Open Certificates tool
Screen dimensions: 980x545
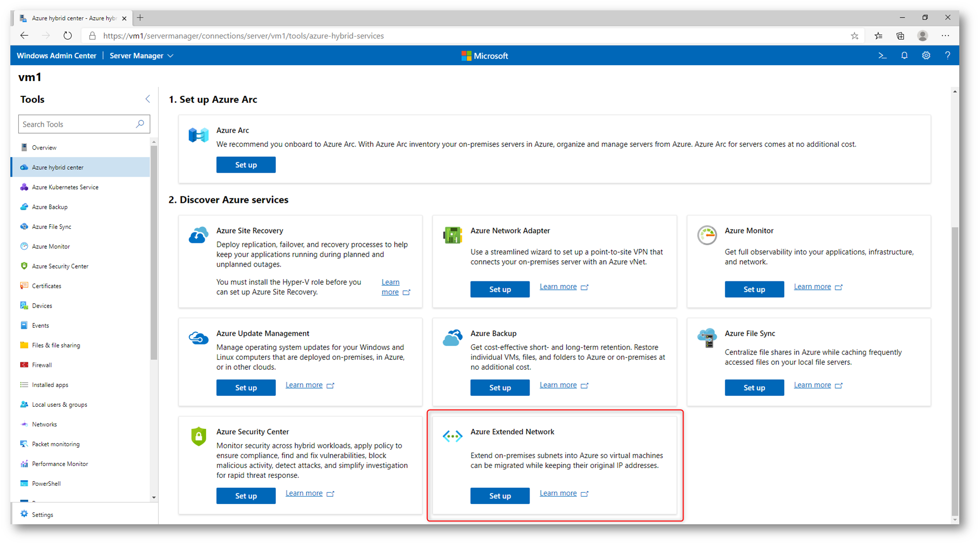click(x=81, y=286)
